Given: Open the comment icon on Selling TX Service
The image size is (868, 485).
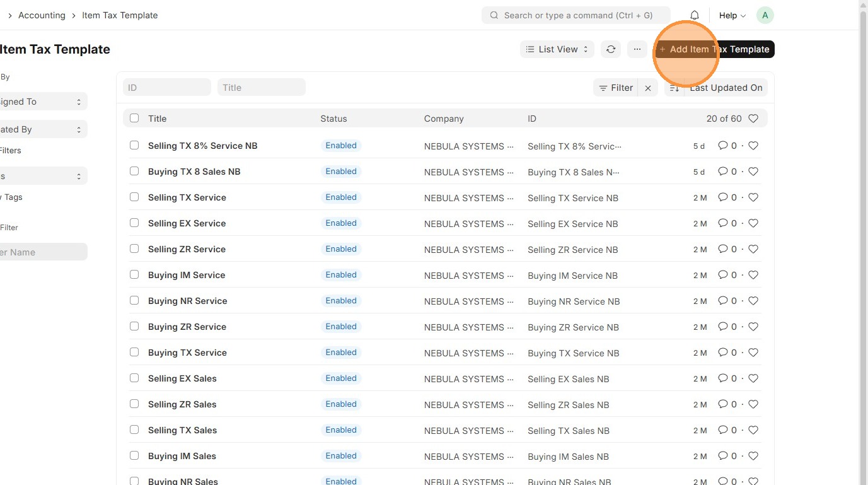Looking at the screenshot, I should [723, 197].
